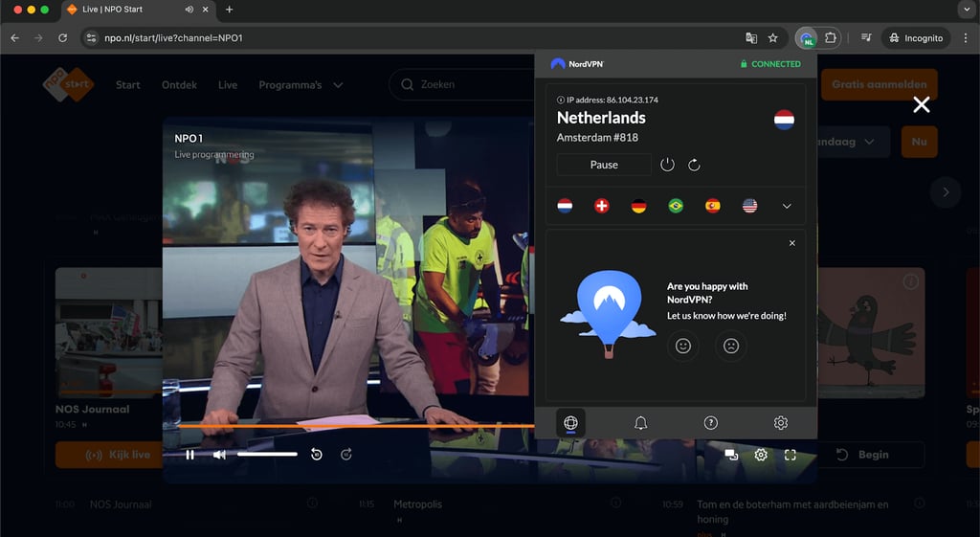Rewind the video ten seconds
Viewport: 980px width, 537px height.
317,455
